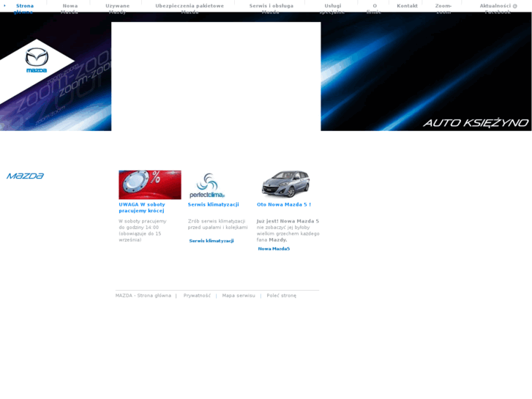Follow the small Serwis klimatyzacji link
The width and height of the screenshot is (532, 399).
click(x=211, y=241)
